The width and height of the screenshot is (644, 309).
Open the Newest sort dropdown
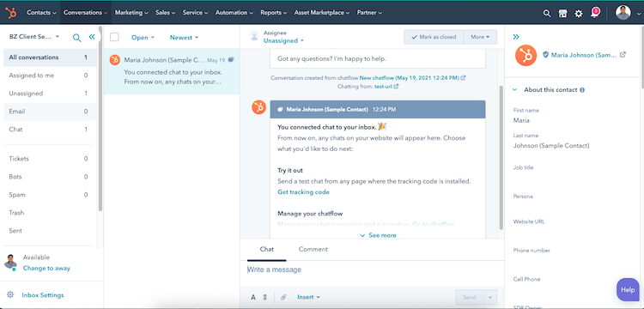[184, 38]
